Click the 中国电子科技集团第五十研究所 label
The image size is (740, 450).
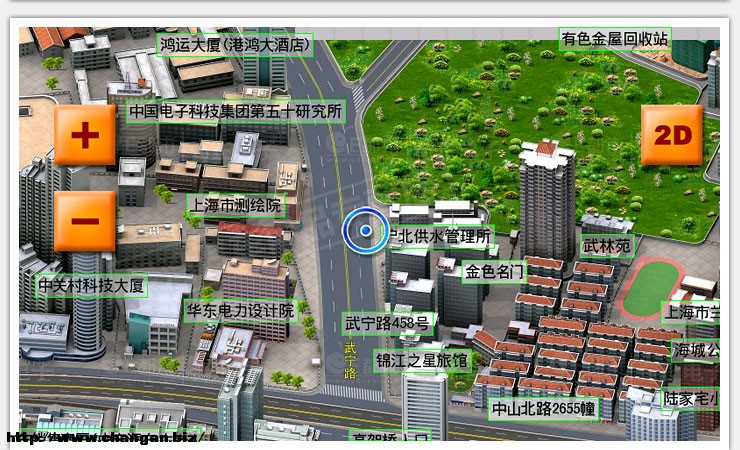pyautogui.click(x=235, y=111)
